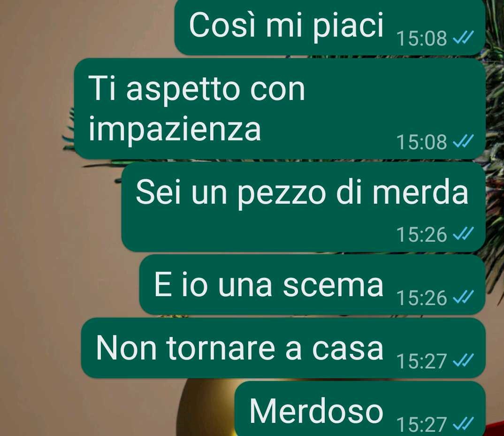Click read ticks beside 'E io una scema'
Screen dimensions: 504x436
[x=463, y=298]
